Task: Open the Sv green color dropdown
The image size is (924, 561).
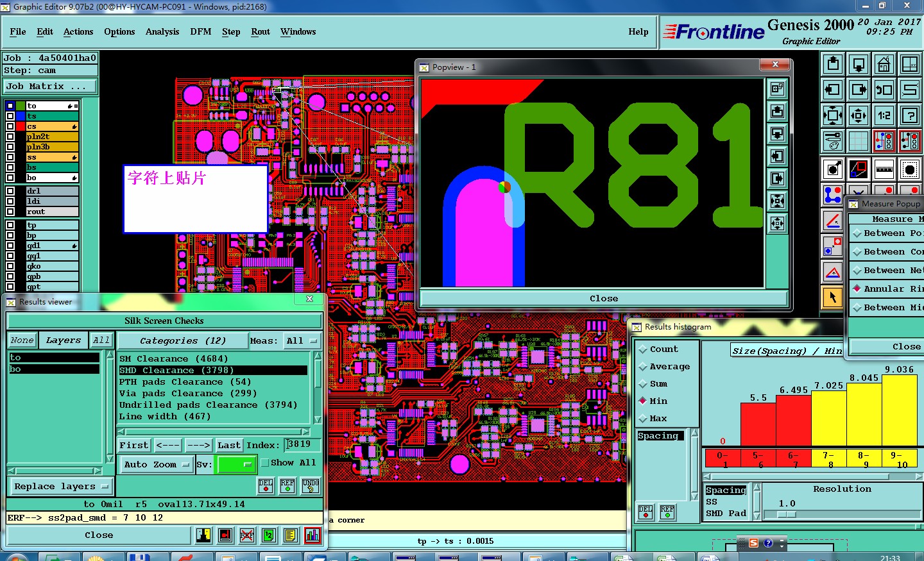Action: [237, 464]
